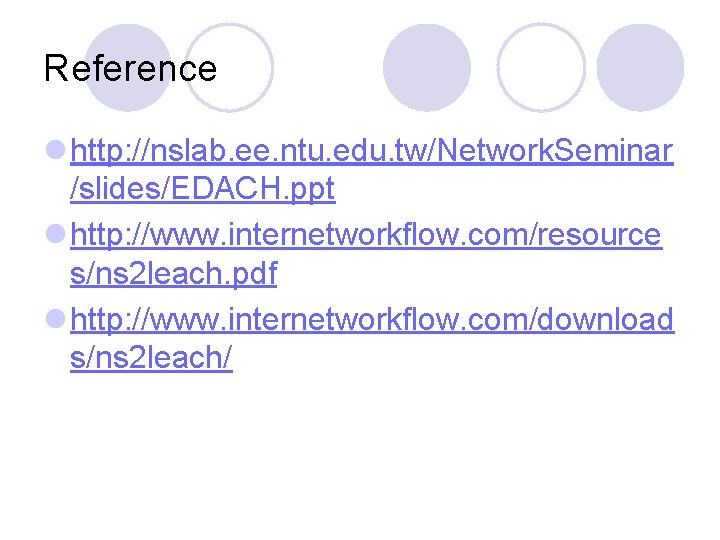The height and width of the screenshot is (540, 720).
Task: Select the "Reference" slide title
Action: click(x=130, y=69)
